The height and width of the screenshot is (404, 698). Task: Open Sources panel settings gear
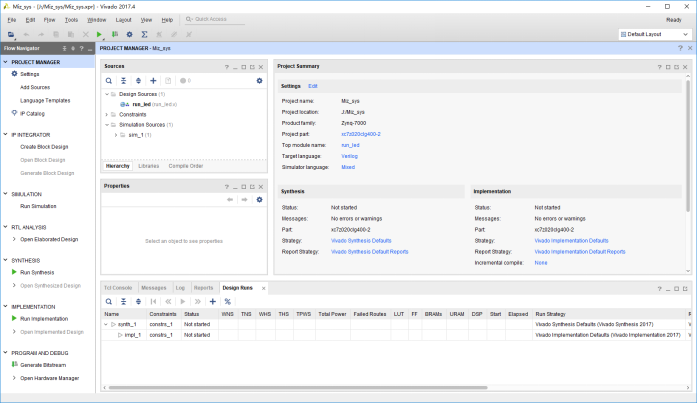259,80
